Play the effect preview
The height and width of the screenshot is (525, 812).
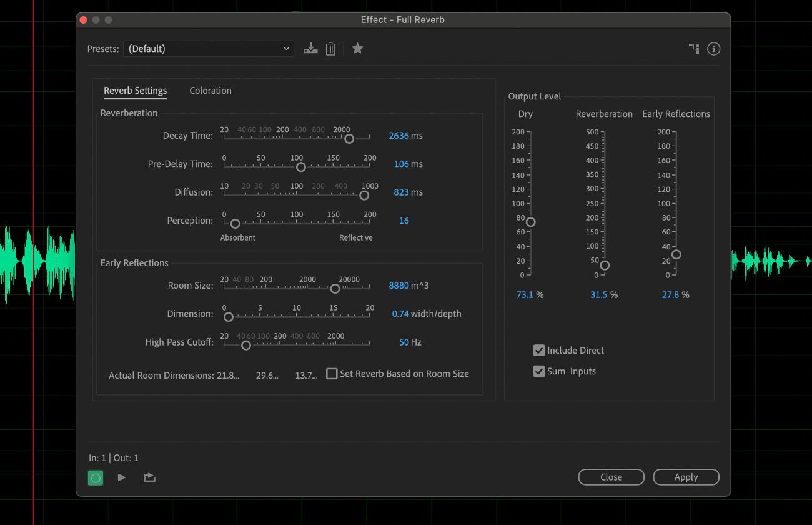coord(121,477)
